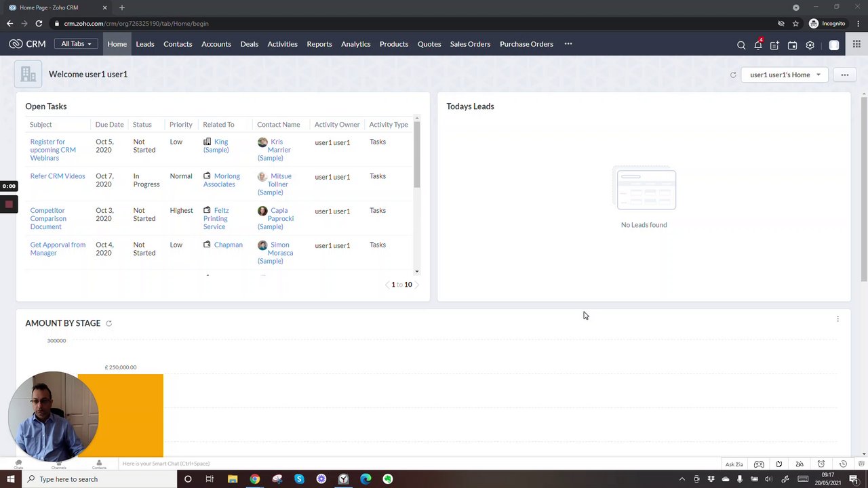Show more modules with the ellipsis
This screenshot has width=868, height=488.
[x=568, y=44]
